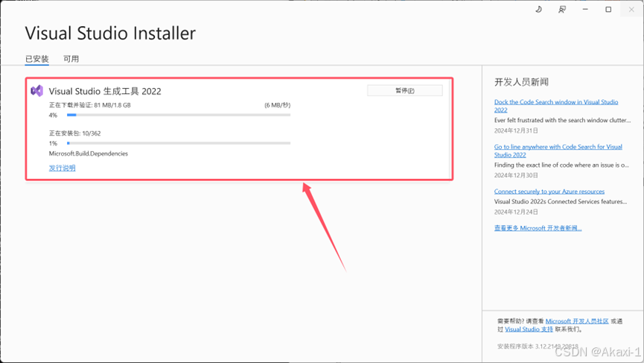This screenshot has height=363, width=644.
Task: Select the '(6 MB/秒)' download speed text
Action: tap(277, 105)
